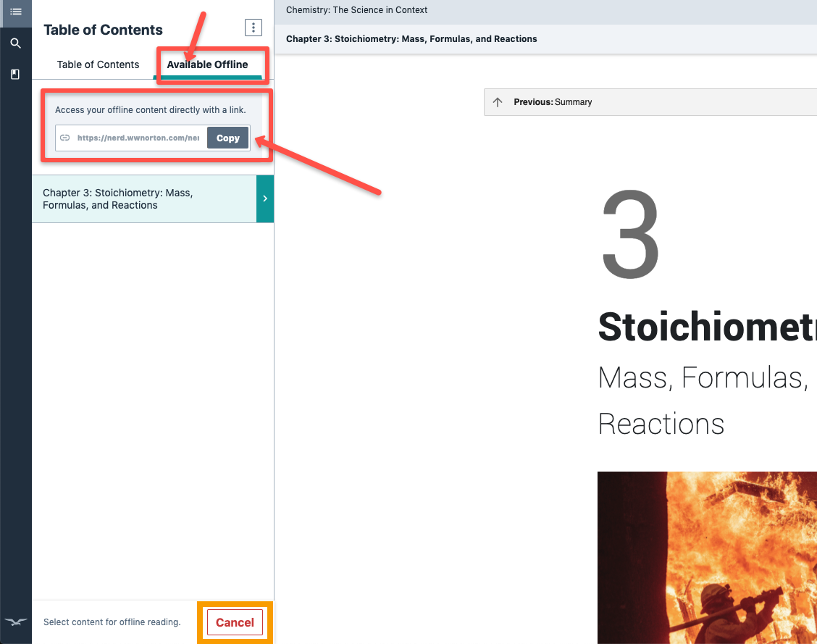Viewport: 817px width, 644px height.
Task: Click the link icon in URL field
Action: 65,138
